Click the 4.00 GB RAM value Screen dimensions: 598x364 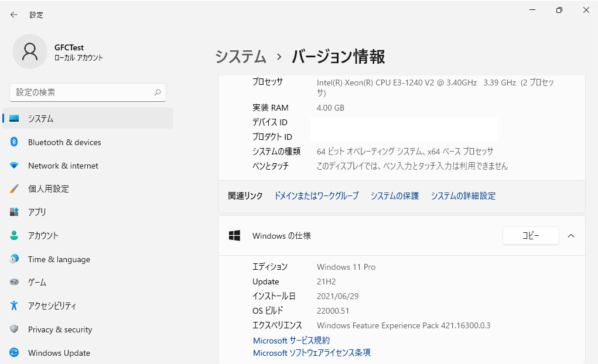330,108
